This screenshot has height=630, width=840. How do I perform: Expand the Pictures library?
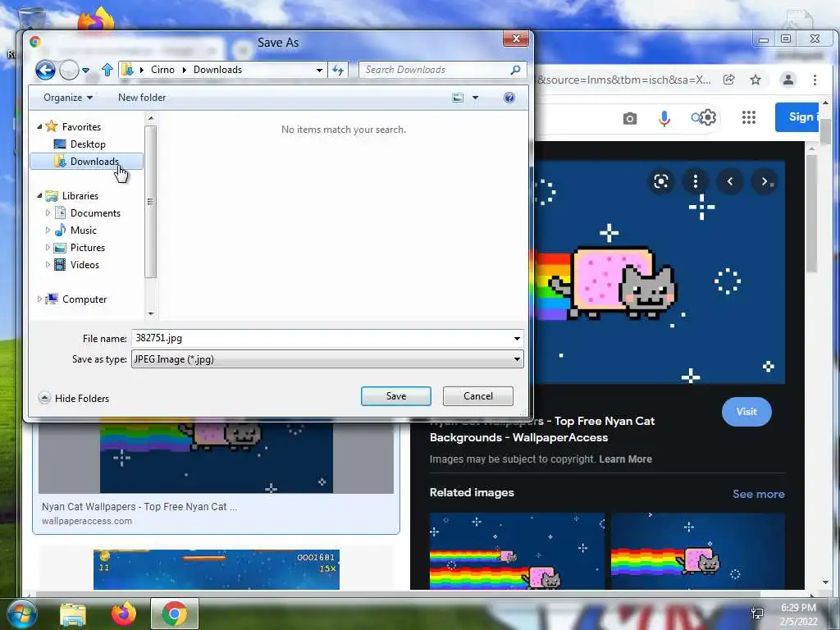(x=48, y=248)
